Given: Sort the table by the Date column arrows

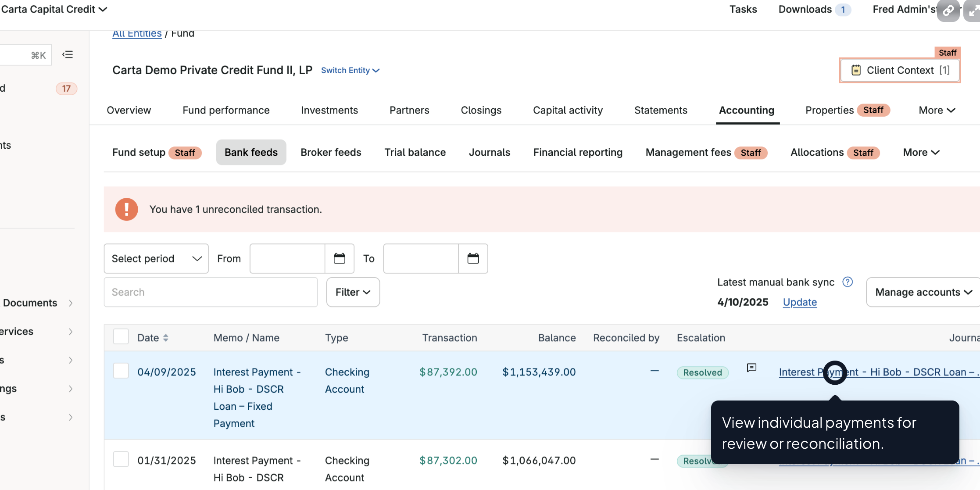Looking at the screenshot, I should click(x=166, y=338).
